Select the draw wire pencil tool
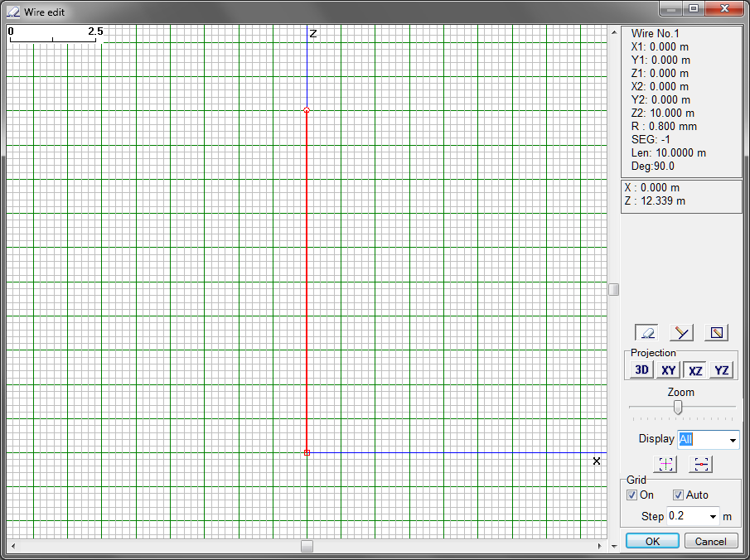The height and width of the screenshot is (560, 750). pos(681,333)
